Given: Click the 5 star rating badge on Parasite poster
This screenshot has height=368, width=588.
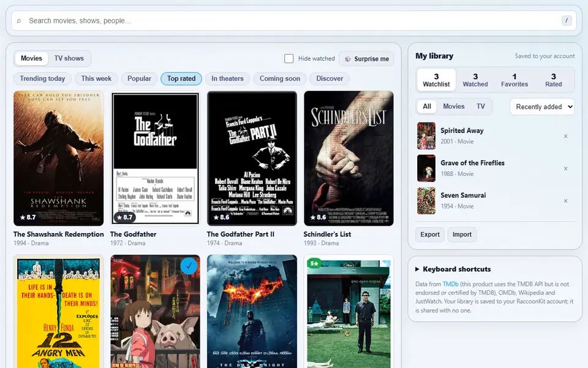Looking at the screenshot, I should click(x=314, y=263).
